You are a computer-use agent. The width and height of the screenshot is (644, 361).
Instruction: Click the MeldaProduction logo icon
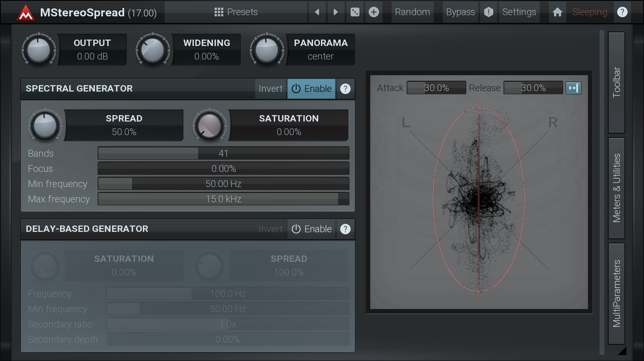[26, 13]
